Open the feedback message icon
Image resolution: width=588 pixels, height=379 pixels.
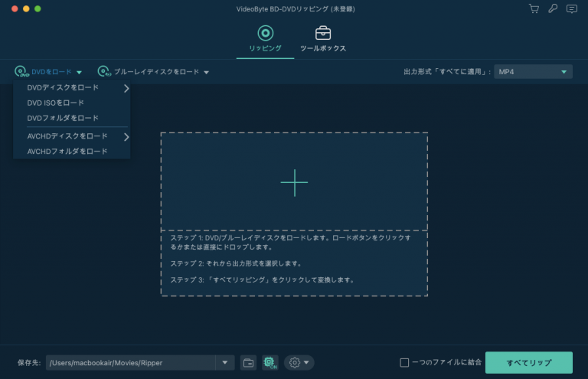pos(571,9)
